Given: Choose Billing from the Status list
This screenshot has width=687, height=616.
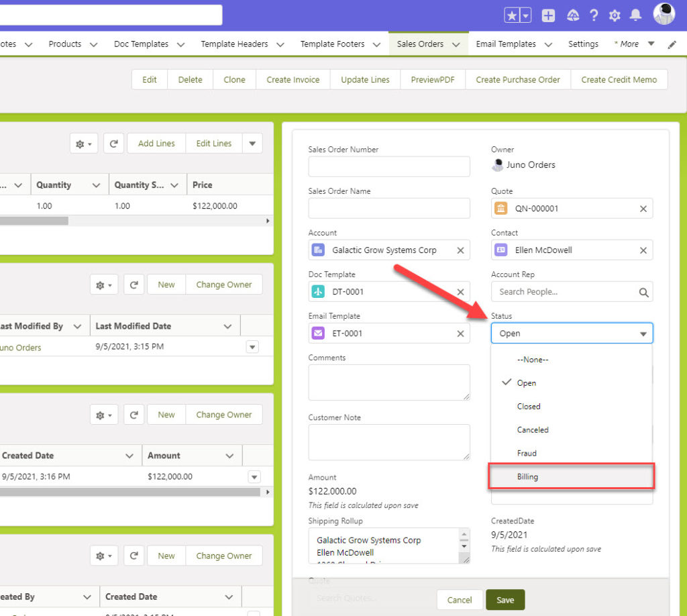Looking at the screenshot, I should [572, 476].
